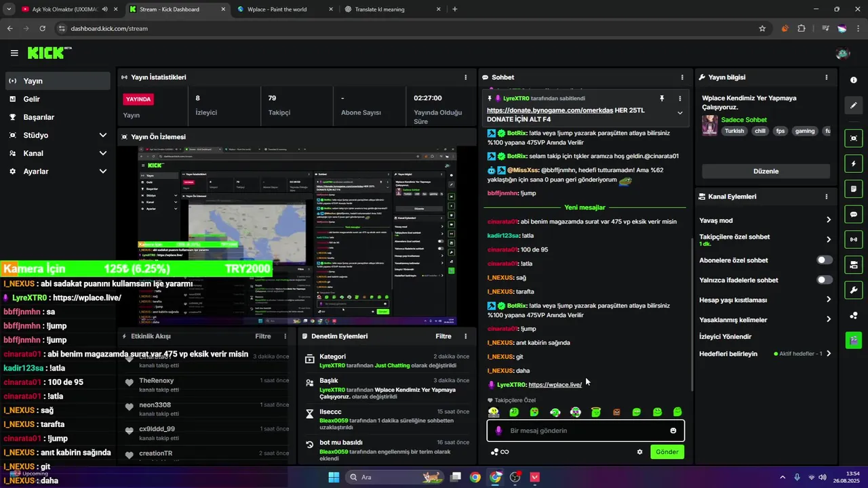Click in the chat message input
Screen dimensions: 868x488
point(585,430)
